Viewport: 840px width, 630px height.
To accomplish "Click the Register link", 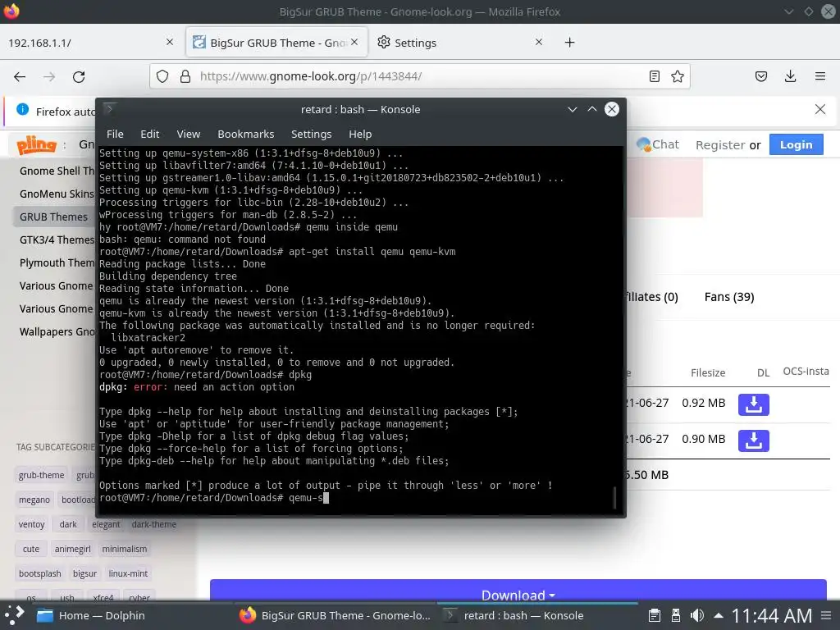I will (720, 144).
